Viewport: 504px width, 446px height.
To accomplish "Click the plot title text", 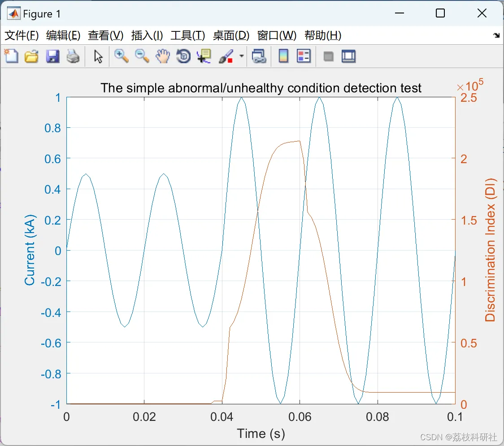I will tap(261, 88).
